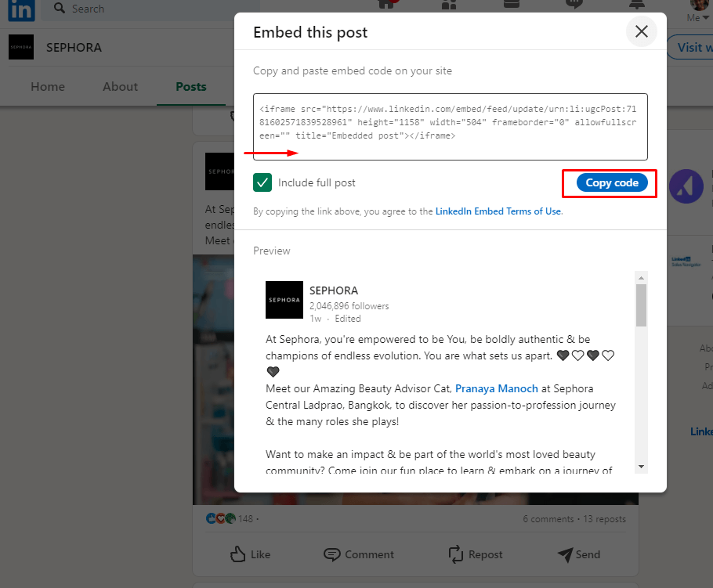Click the Comment speech bubble icon
713x588 pixels.
pyautogui.click(x=332, y=554)
